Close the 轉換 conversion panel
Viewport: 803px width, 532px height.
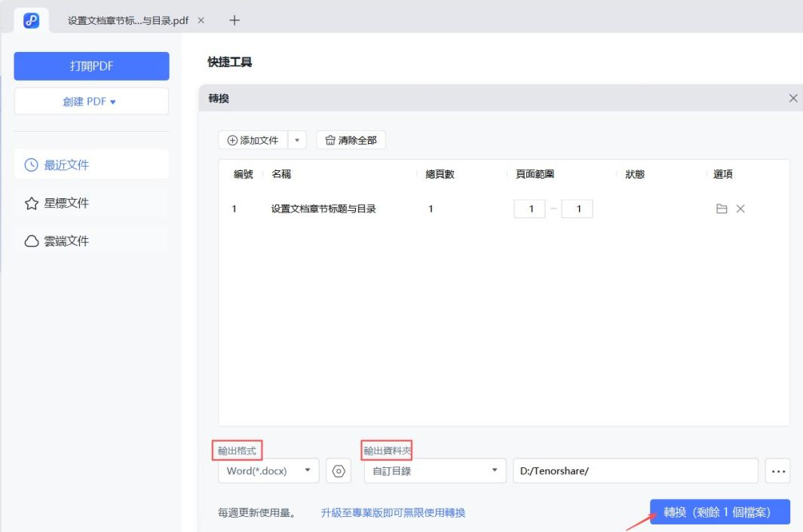[792, 98]
